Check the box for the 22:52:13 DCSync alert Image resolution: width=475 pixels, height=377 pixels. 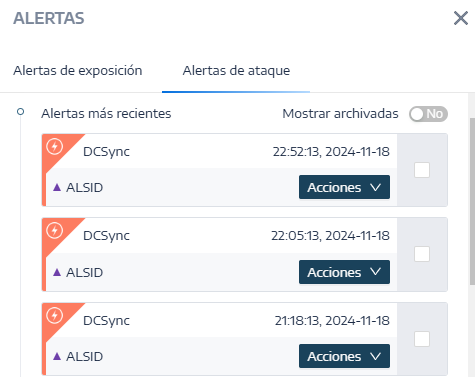[x=422, y=170]
